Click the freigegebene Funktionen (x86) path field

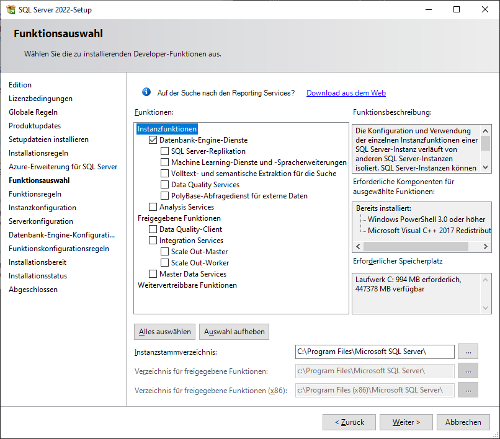tap(375, 390)
